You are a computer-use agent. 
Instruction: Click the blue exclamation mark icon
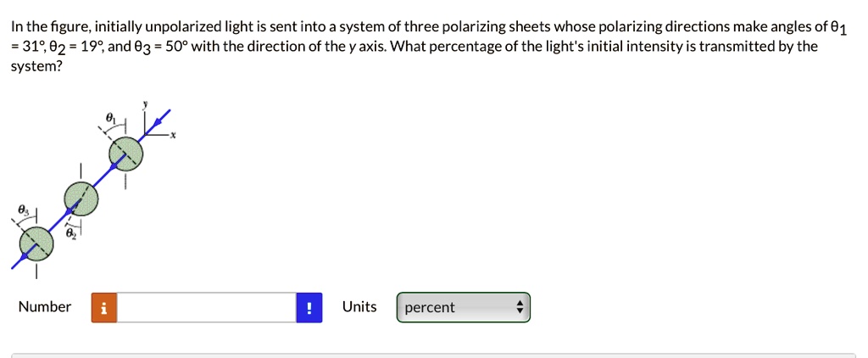[x=309, y=308]
